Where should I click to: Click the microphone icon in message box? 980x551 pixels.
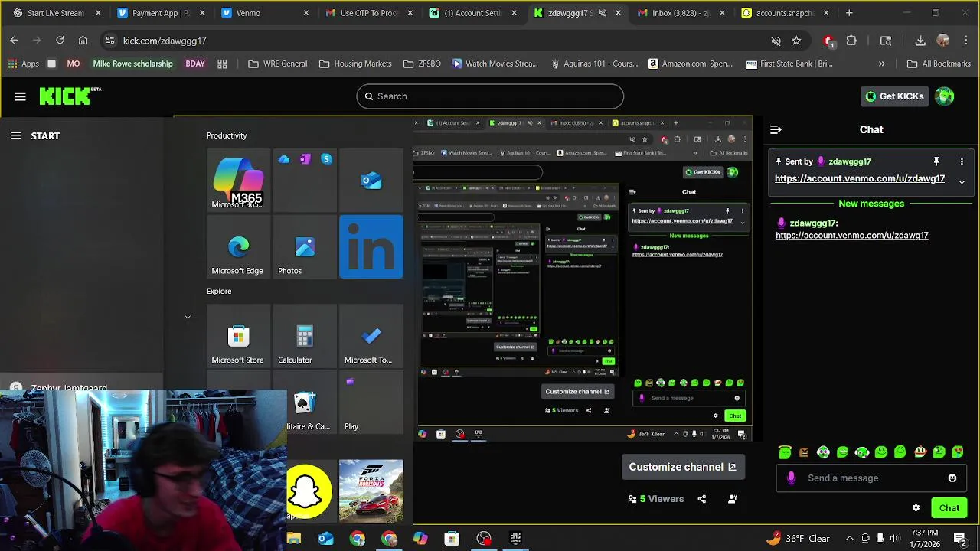(791, 478)
